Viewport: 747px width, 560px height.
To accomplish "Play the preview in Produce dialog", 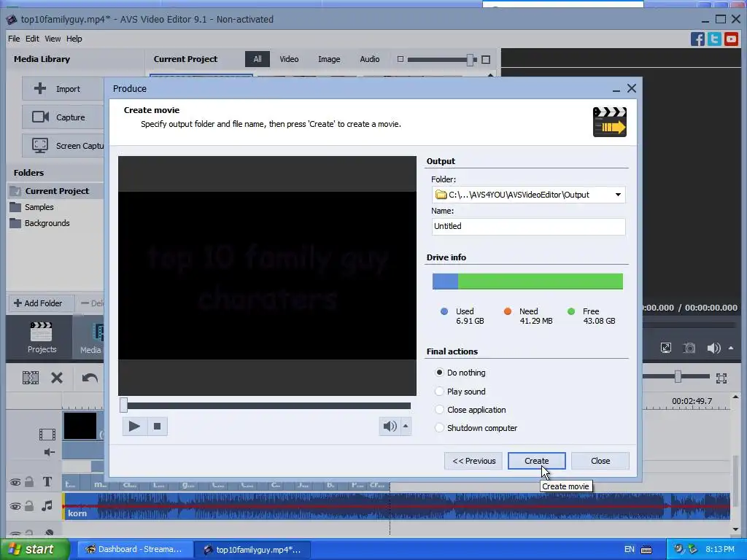I will tap(134, 426).
